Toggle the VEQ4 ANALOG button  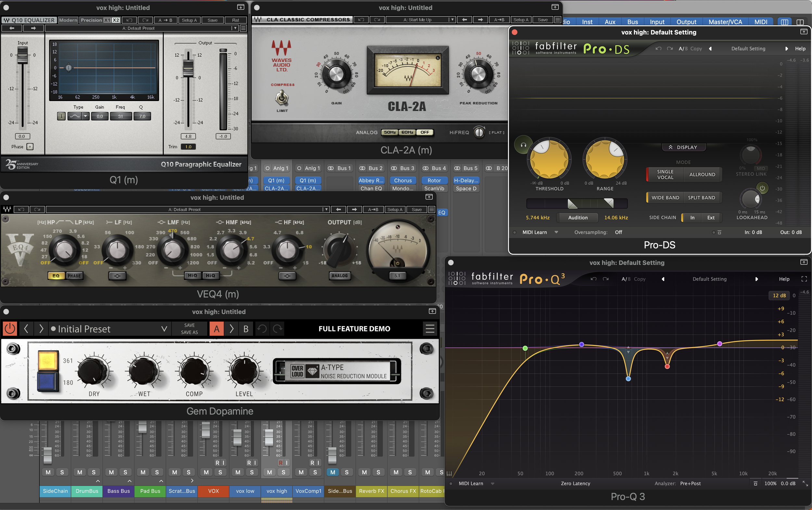339,276
